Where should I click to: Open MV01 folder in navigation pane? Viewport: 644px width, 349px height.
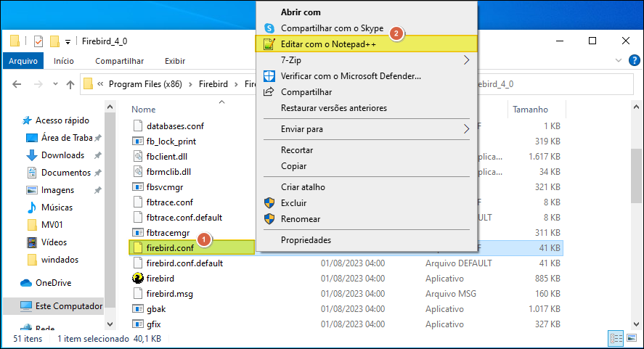(52, 225)
